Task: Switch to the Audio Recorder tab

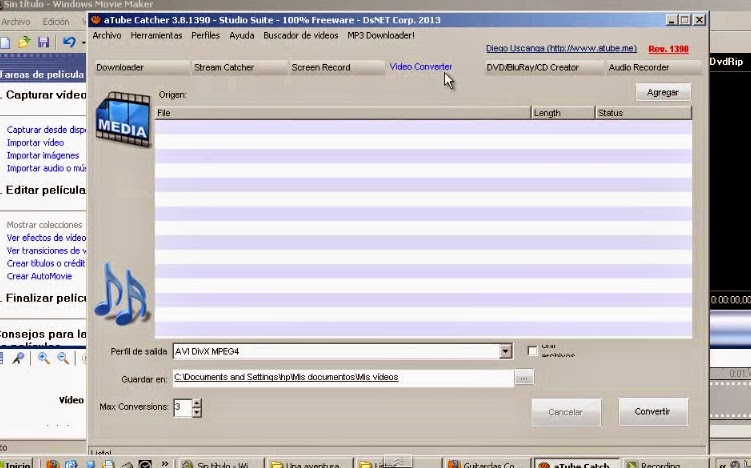Action: [654, 68]
